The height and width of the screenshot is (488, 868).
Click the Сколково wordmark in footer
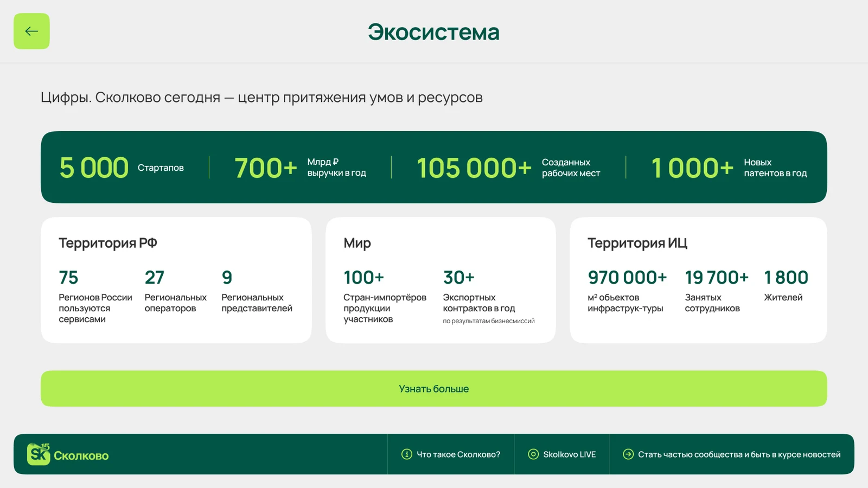click(x=81, y=455)
